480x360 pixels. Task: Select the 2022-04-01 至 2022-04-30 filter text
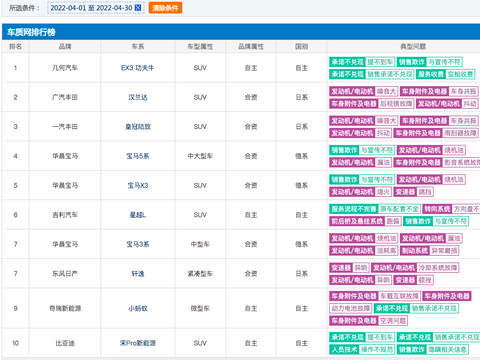pyautogui.click(x=91, y=8)
